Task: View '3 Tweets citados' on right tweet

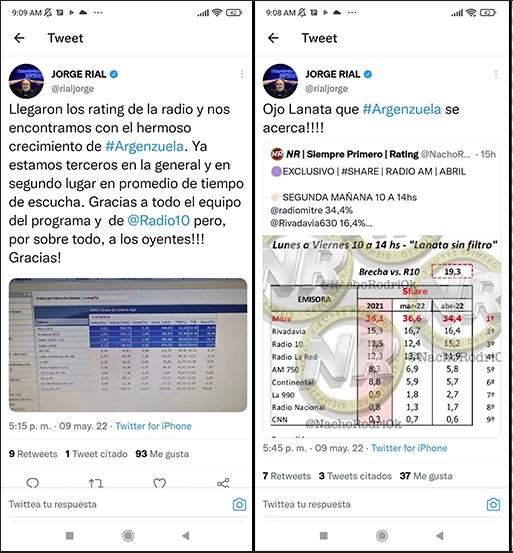Action: pos(355,476)
